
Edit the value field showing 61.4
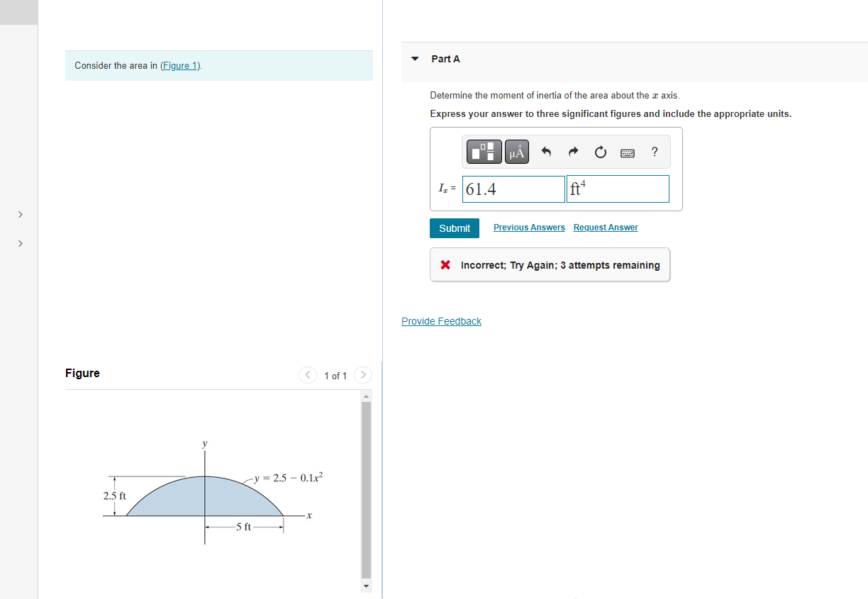513,189
